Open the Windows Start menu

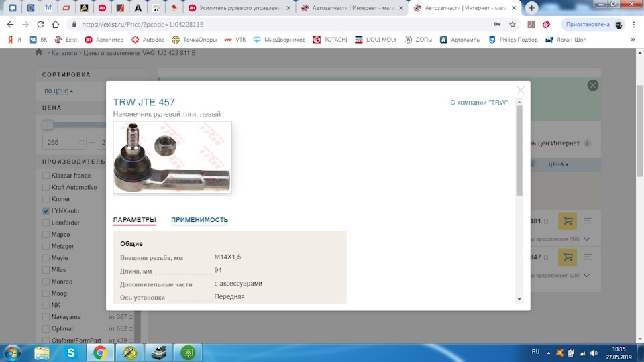[x=12, y=353]
